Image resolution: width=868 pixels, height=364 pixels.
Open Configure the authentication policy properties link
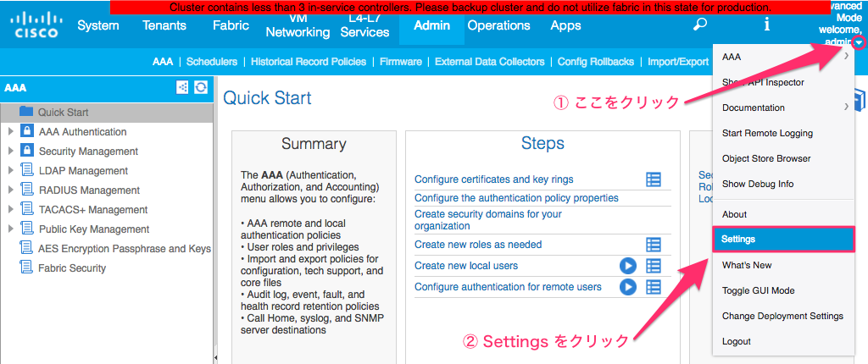(516, 197)
